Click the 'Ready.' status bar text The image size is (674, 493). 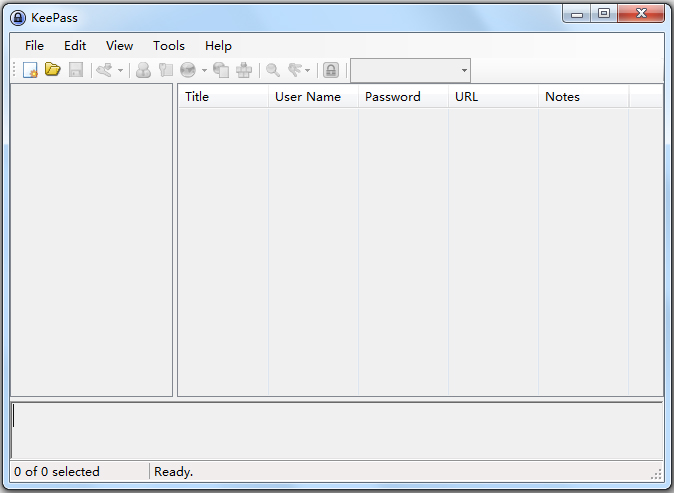pyautogui.click(x=174, y=472)
